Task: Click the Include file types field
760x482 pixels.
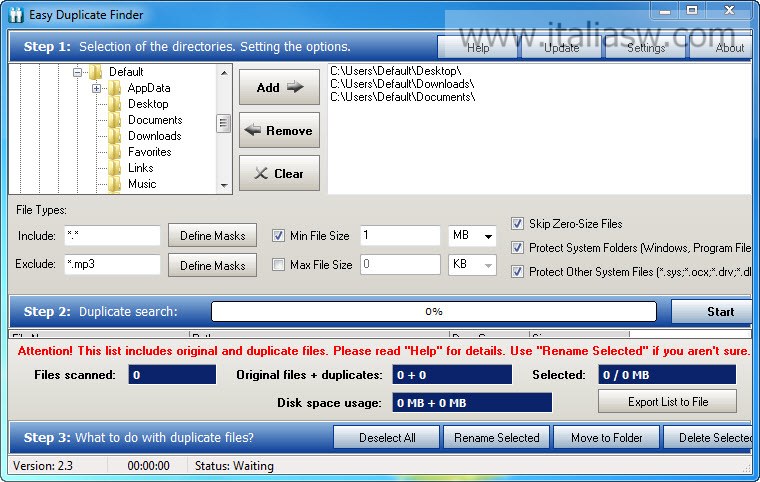Action: 112,236
